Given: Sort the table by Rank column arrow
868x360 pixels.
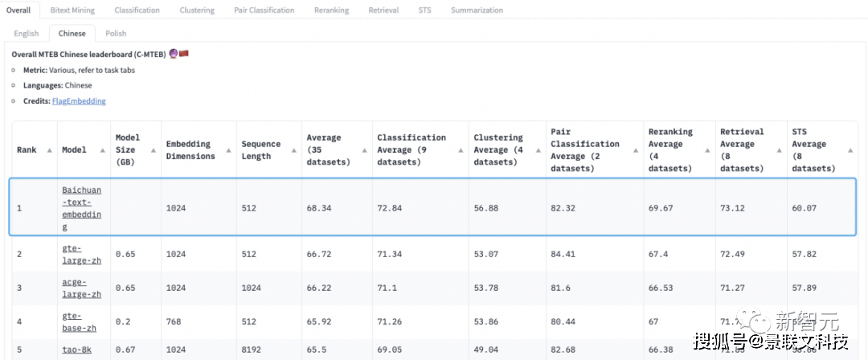Looking at the screenshot, I should point(49,150).
